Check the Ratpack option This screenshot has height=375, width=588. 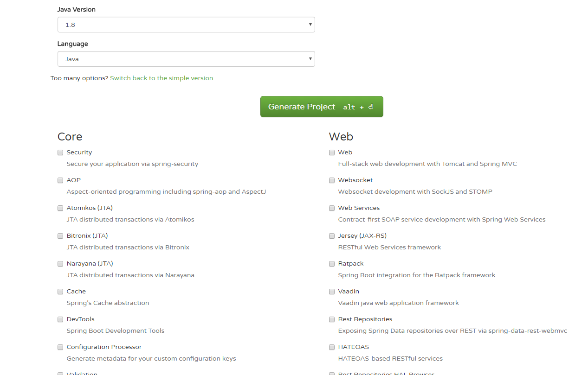tap(332, 264)
